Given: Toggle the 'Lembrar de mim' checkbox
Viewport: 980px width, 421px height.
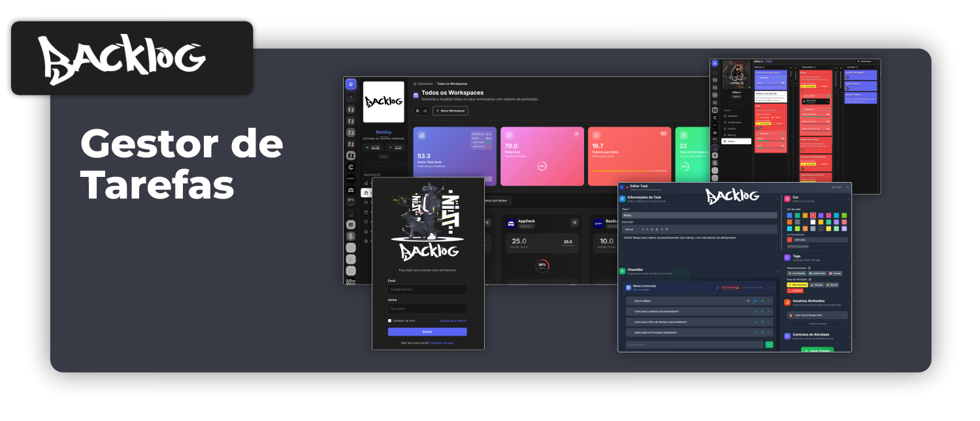Looking at the screenshot, I should [x=389, y=320].
